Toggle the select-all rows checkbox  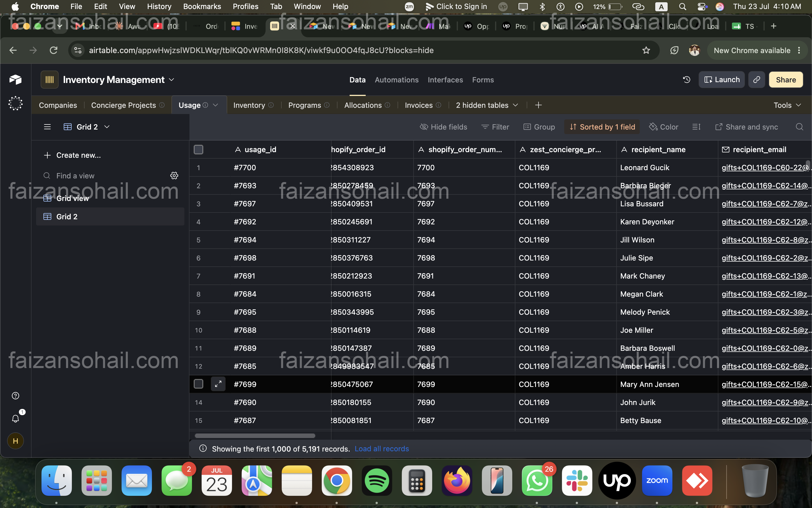tap(198, 150)
